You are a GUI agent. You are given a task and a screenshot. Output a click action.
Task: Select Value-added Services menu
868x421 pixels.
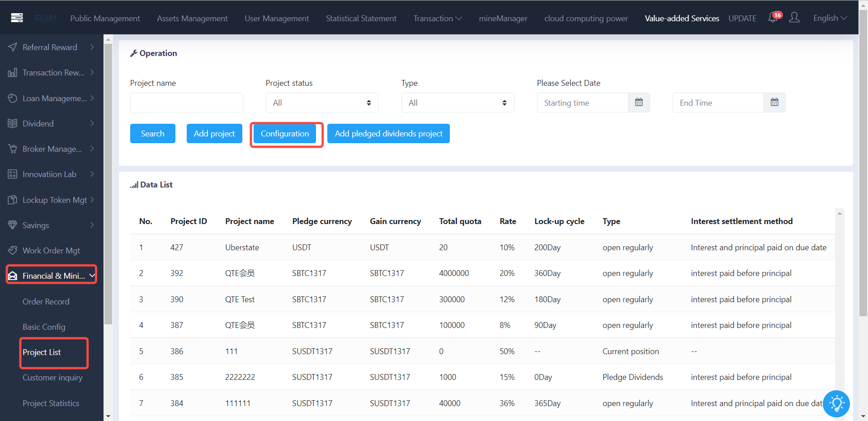pos(682,18)
